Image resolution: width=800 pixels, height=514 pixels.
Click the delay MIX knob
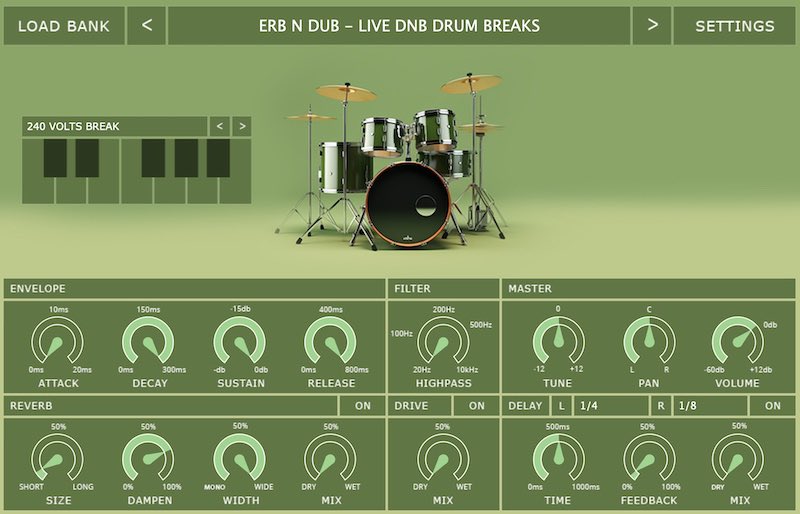(x=738, y=458)
